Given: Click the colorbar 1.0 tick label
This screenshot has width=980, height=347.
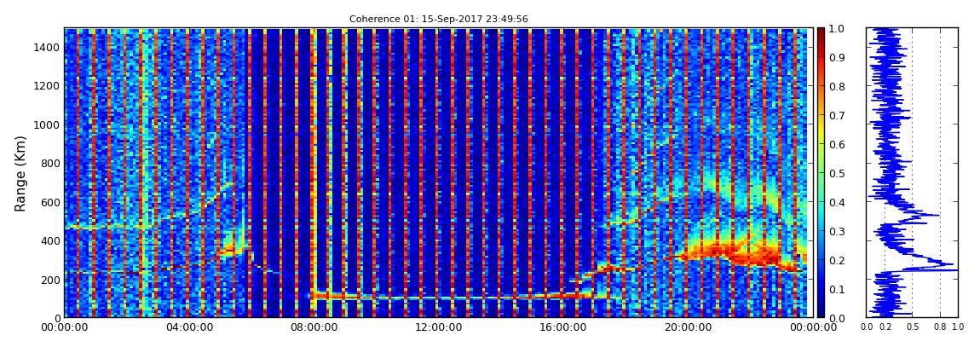Looking at the screenshot, I should (836, 29).
